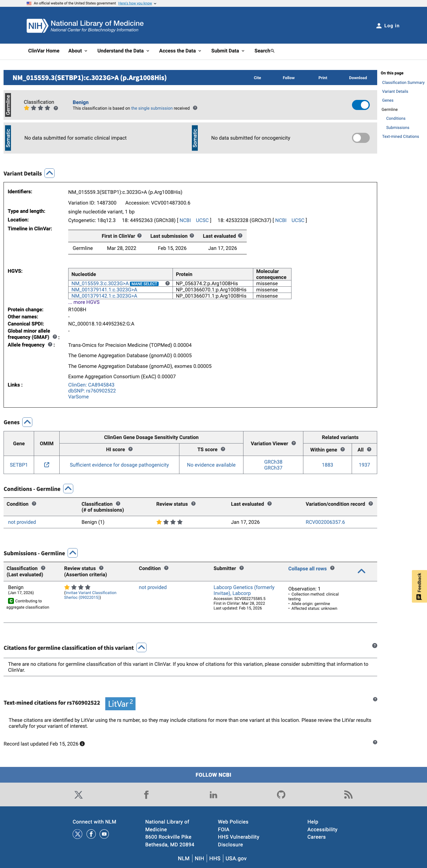Collapse the Genes section

click(x=27, y=422)
